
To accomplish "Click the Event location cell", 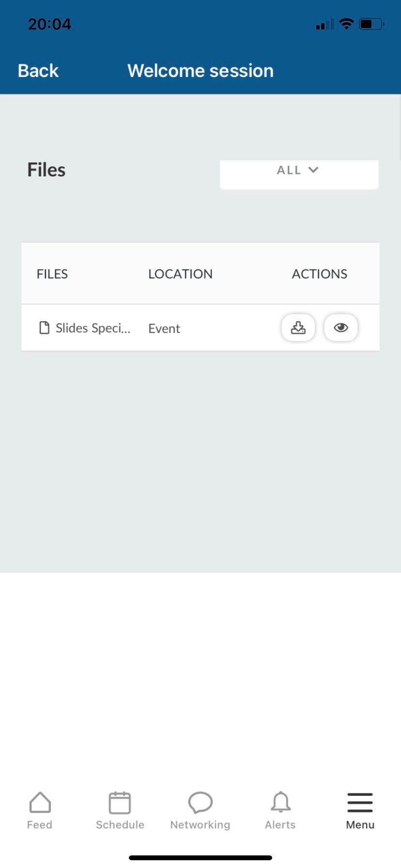I will click(164, 328).
